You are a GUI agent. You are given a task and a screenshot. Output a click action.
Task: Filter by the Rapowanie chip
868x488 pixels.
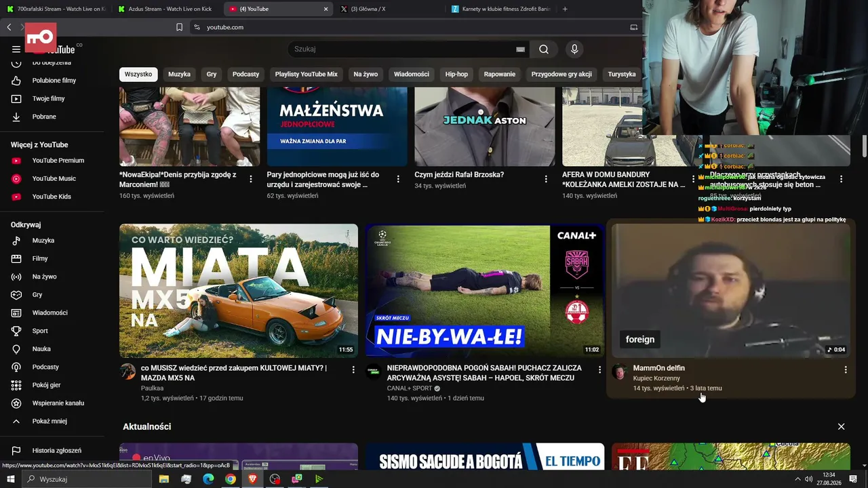(x=500, y=75)
